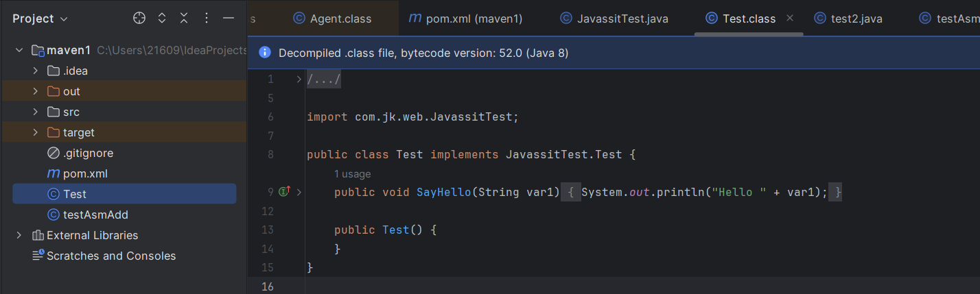Click the Test constructor name on line 13
The height and width of the screenshot is (294, 980).
pos(396,230)
